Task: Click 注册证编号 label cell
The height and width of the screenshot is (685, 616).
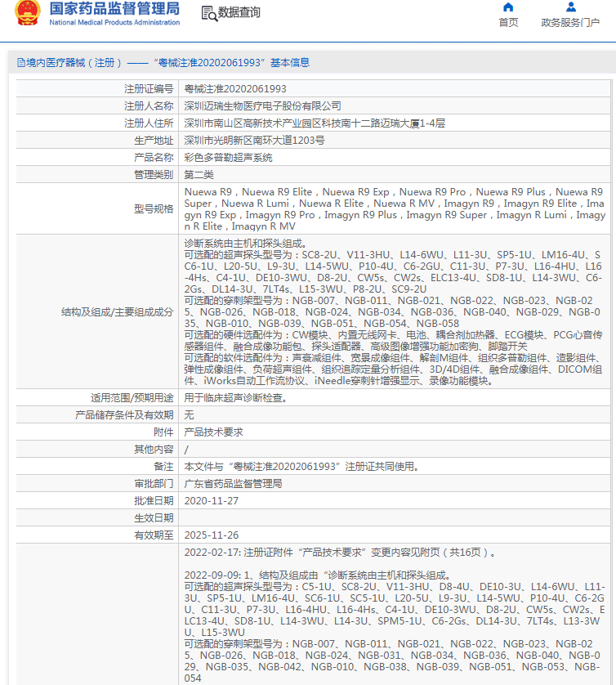Action: coord(97,88)
